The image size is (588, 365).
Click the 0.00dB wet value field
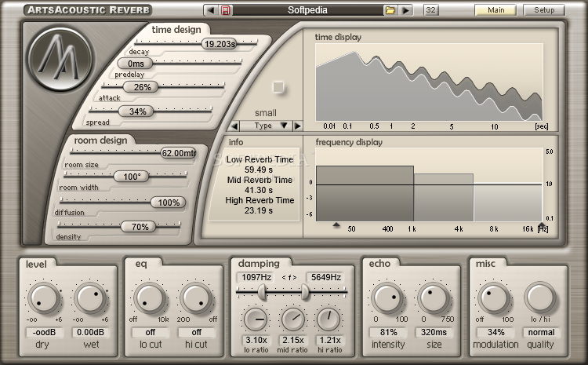[x=90, y=332]
